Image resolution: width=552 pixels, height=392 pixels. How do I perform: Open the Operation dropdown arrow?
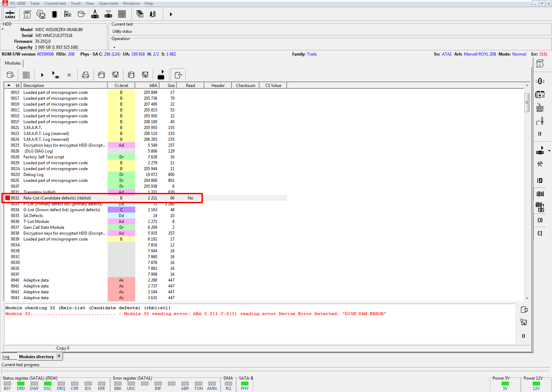[114, 47]
